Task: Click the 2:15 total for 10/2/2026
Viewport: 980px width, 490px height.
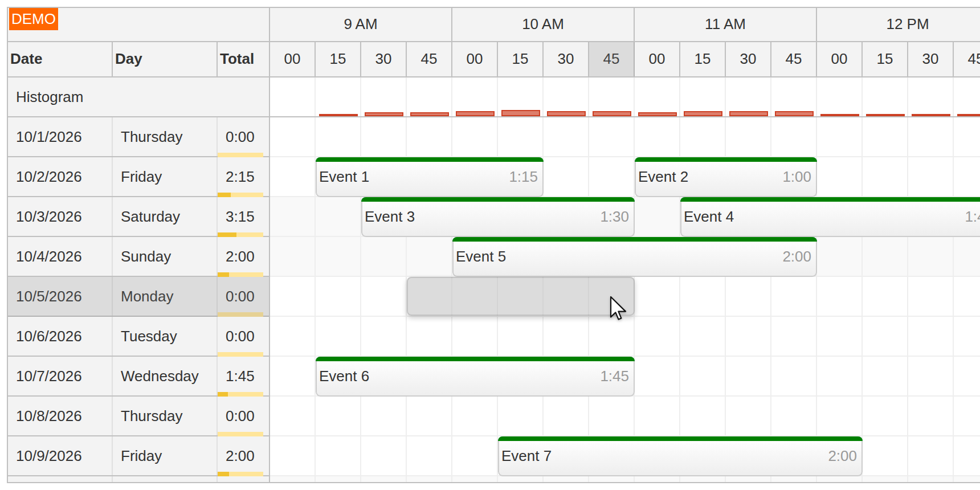Action: pyautogui.click(x=243, y=177)
